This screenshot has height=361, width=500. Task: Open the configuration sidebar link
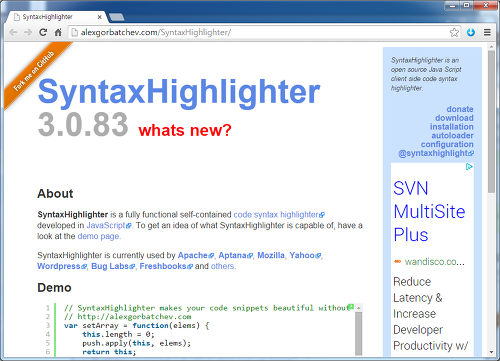447,144
